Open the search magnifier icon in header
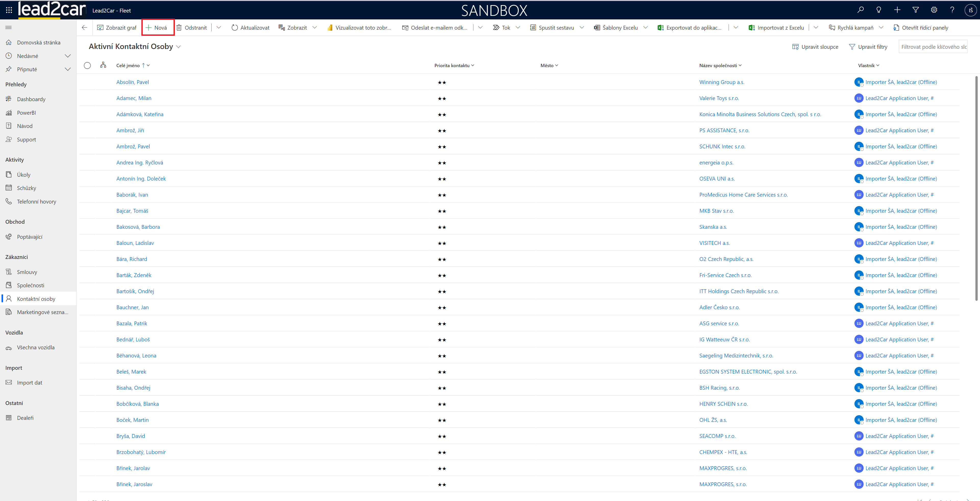 860,10
